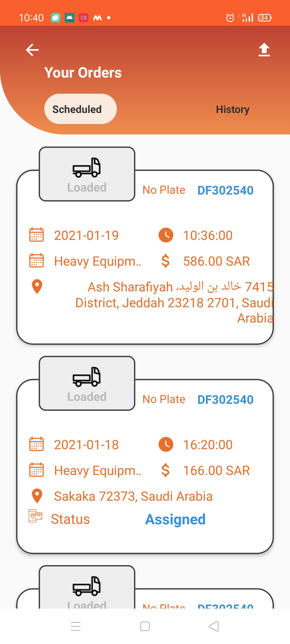Screen dimensions: 290x644
Task: Tap the calendar icon beside 2021-01-19
Action: tap(37, 235)
